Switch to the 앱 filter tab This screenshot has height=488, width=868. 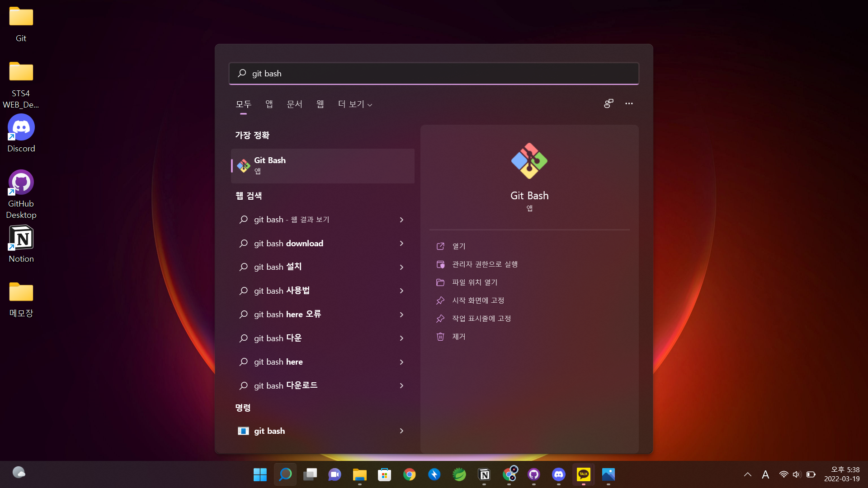point(269,104)
